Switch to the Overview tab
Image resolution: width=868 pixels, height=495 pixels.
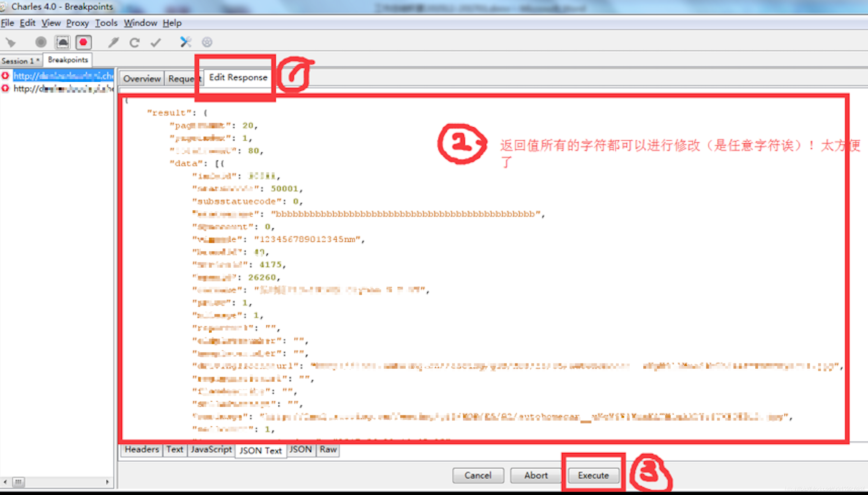pyautogui.click(x=142, y=79)
